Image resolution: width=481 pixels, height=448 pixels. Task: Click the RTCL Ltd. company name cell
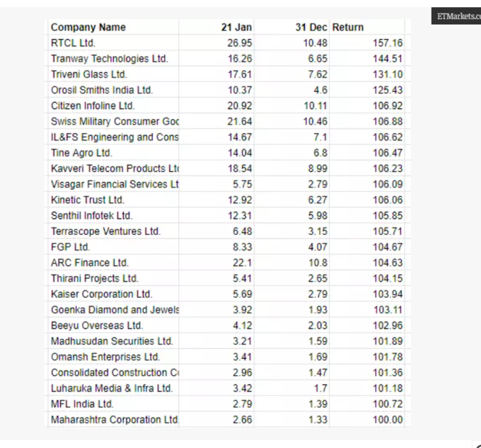click(73, 43)
